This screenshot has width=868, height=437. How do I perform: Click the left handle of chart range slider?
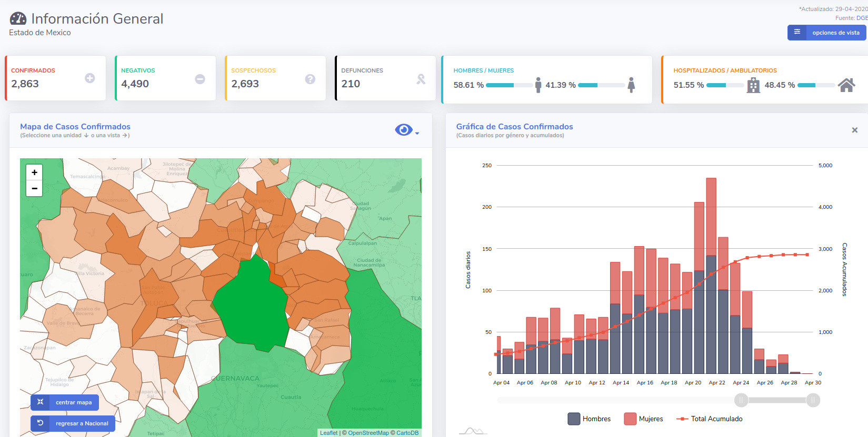(x=741, y=400)
